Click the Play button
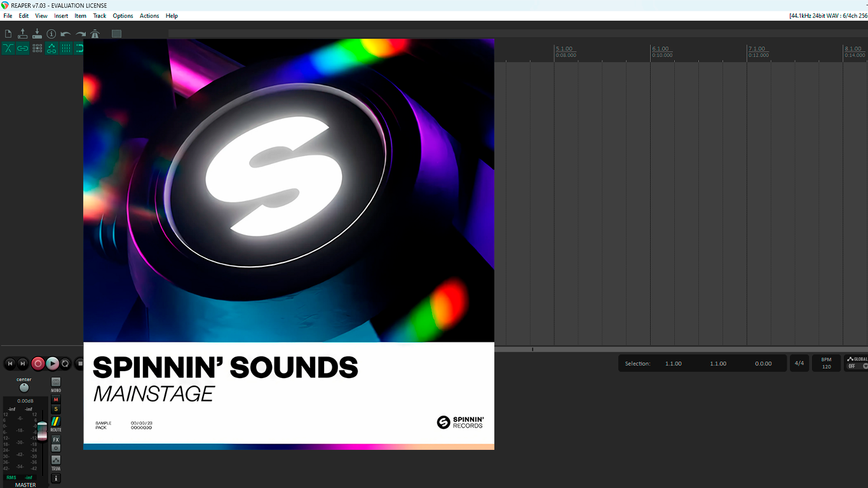 (x=53, y=363)
